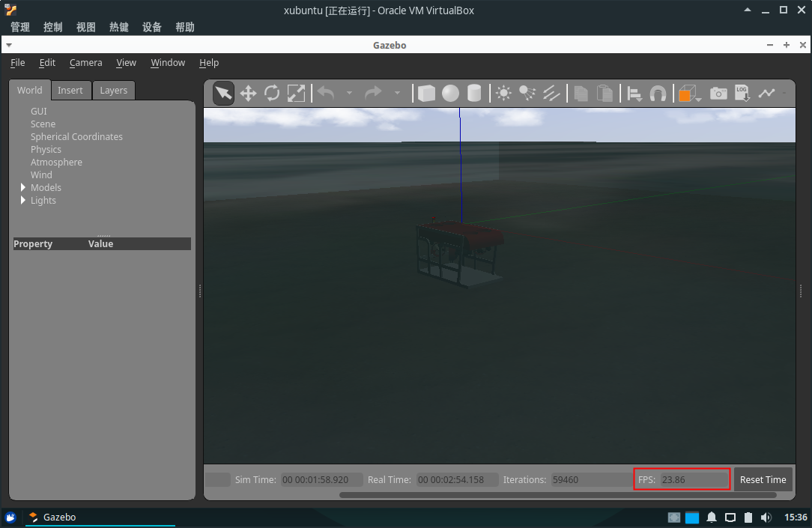
Task: Select the arrow selection tool
Action: [x=222, y=93]
